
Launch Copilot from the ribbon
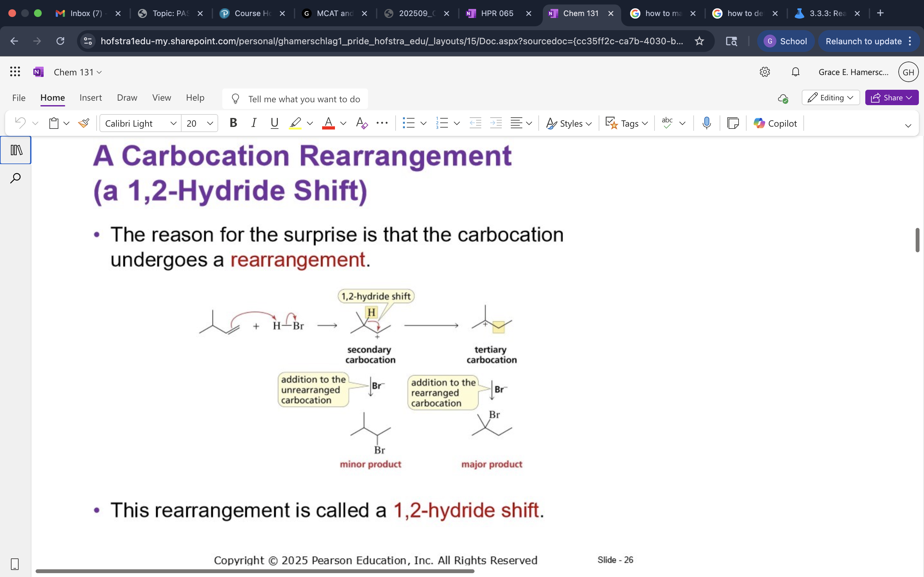(x=775, y=123)
